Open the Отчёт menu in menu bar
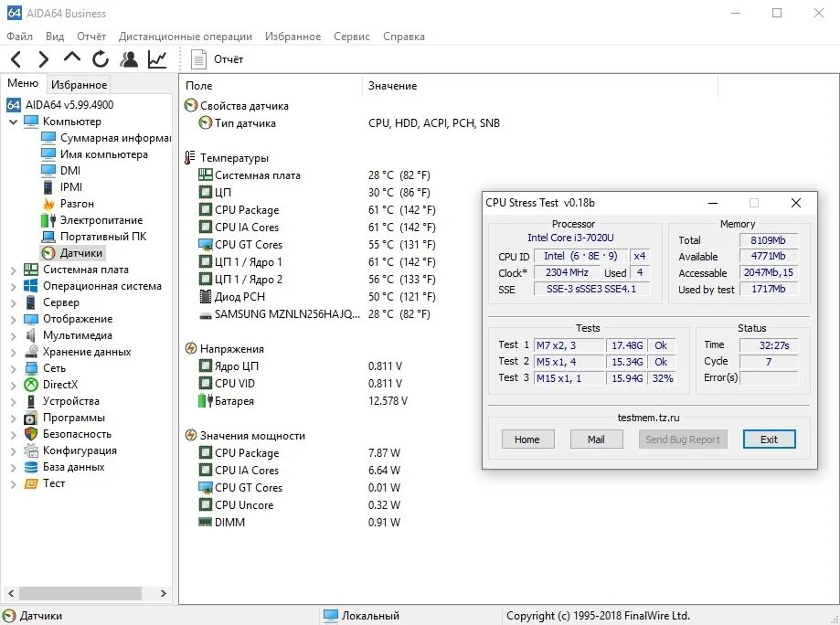Screen dimensions: 840x625 coord(91,37)
